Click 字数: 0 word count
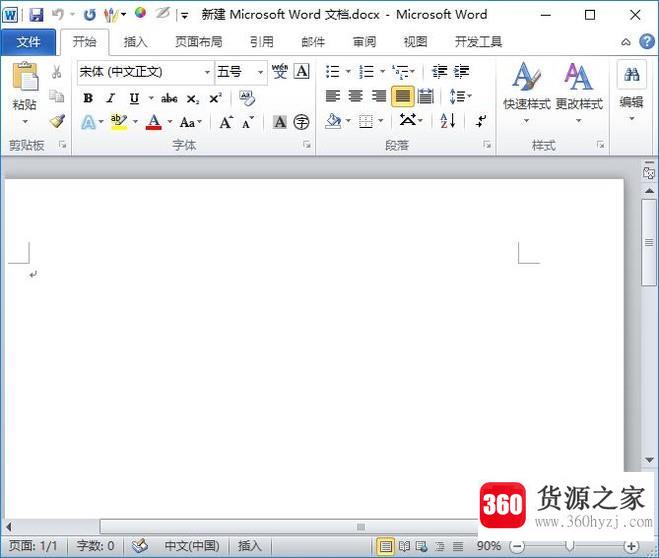The height and width of the screenshot is (558, 659). pos(95,546)
